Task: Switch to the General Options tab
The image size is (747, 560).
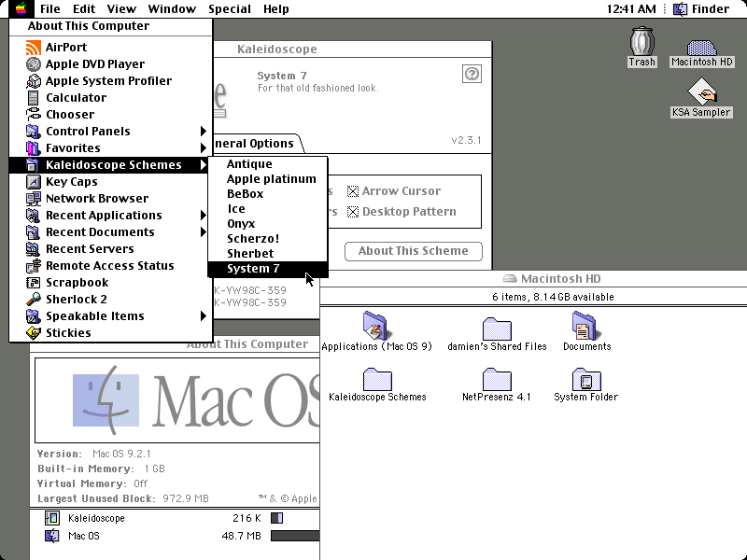Action: (258, 144)
